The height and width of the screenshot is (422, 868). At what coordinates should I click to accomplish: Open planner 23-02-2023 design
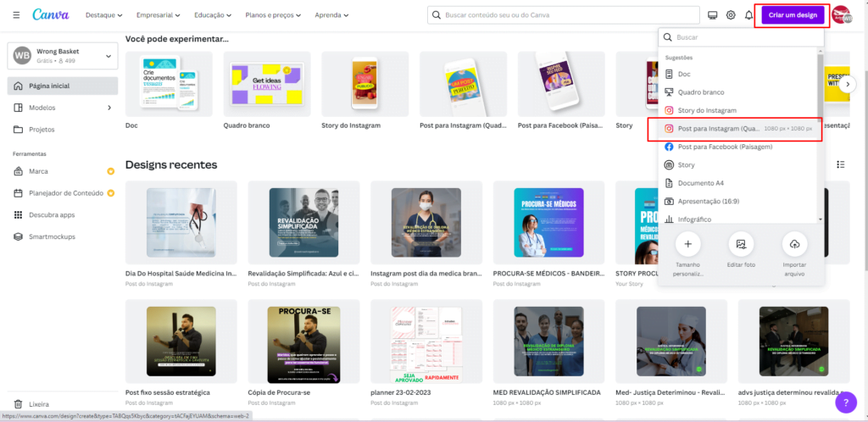click(426, 341)
